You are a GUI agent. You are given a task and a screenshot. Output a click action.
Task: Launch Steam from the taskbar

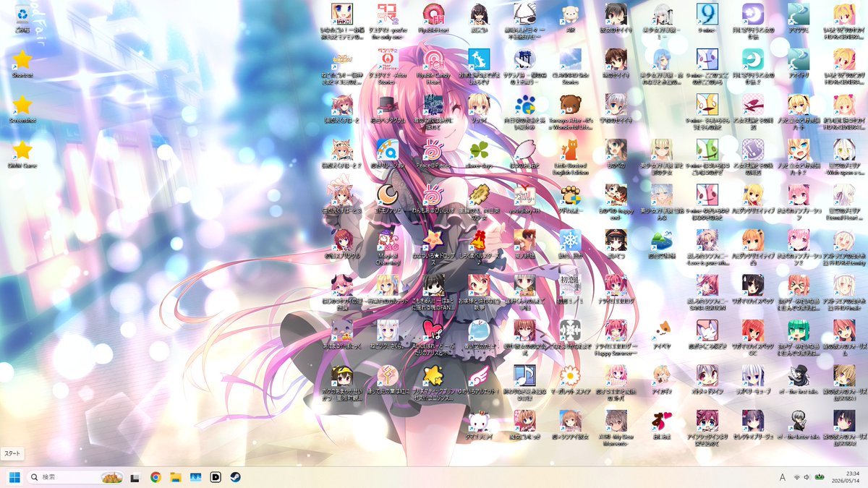[236, 477]
